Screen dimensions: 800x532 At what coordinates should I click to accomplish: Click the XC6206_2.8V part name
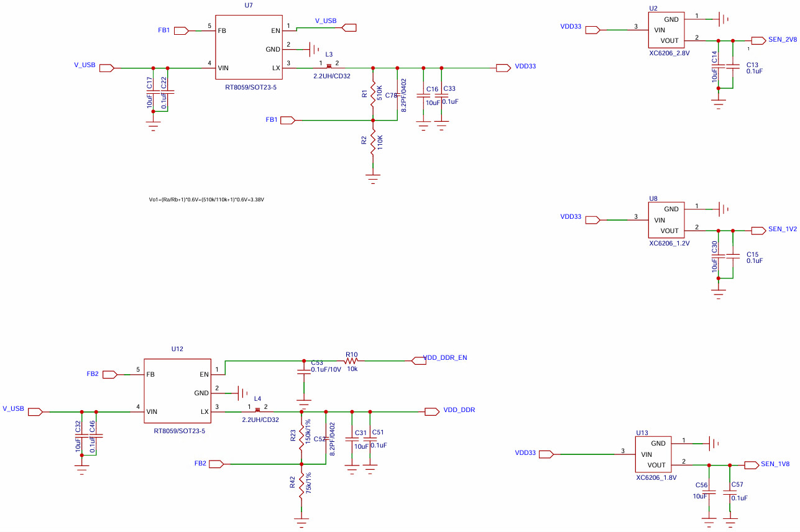[669, 53]
